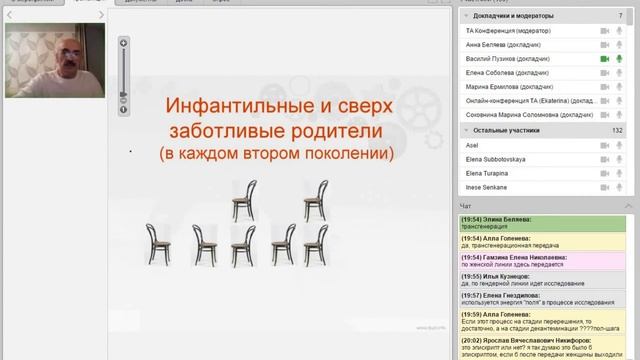Click camera icon for Марина Ермилова
Image resolution: width=640 pixels, height=360 pixels.
coord(604,87)
